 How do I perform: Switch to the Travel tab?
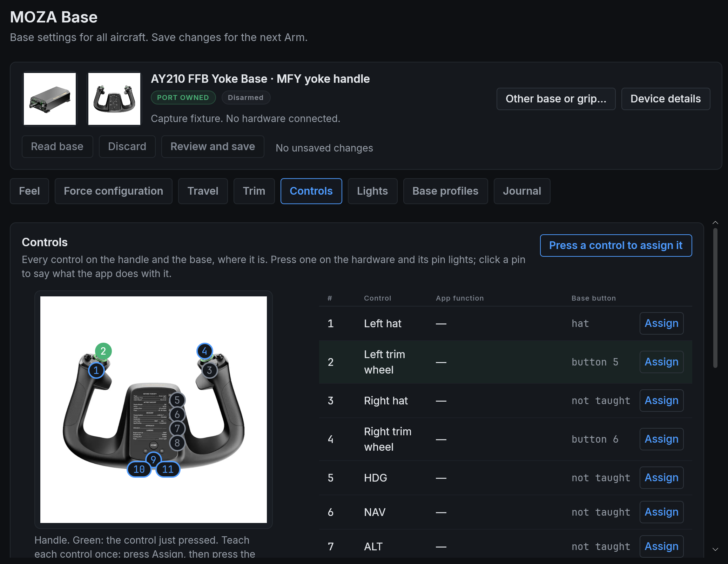point(203,191)
